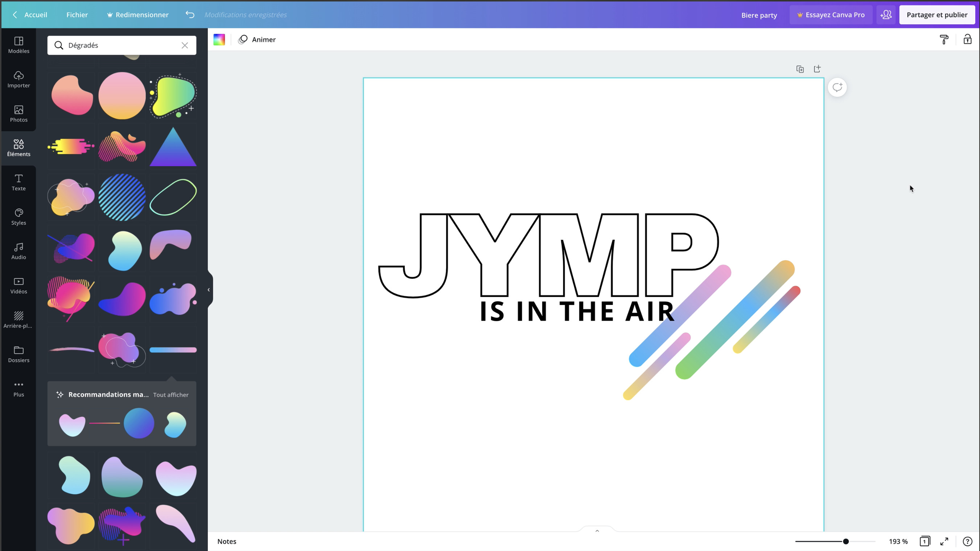Click Modifications enregistrées status text
The width and height of the screenshot is (980, 551).
[x=246, y=14]
